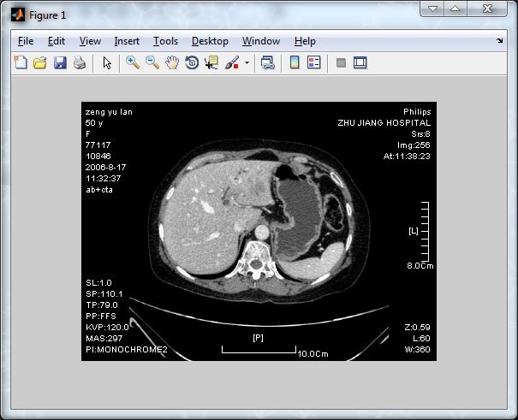This screenshot has height=420, width=518.
Task: Open the Desktop menu
Action: [210, 41]
